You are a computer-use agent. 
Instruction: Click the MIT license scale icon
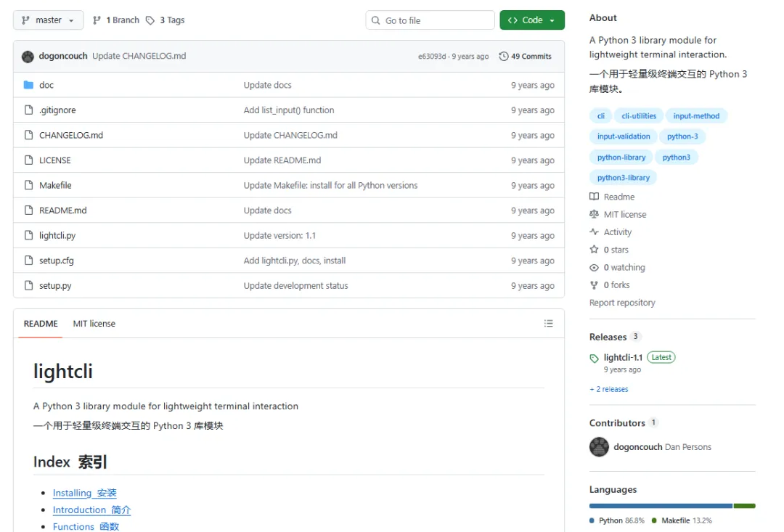pyautogui.click(x=594, y=214)
